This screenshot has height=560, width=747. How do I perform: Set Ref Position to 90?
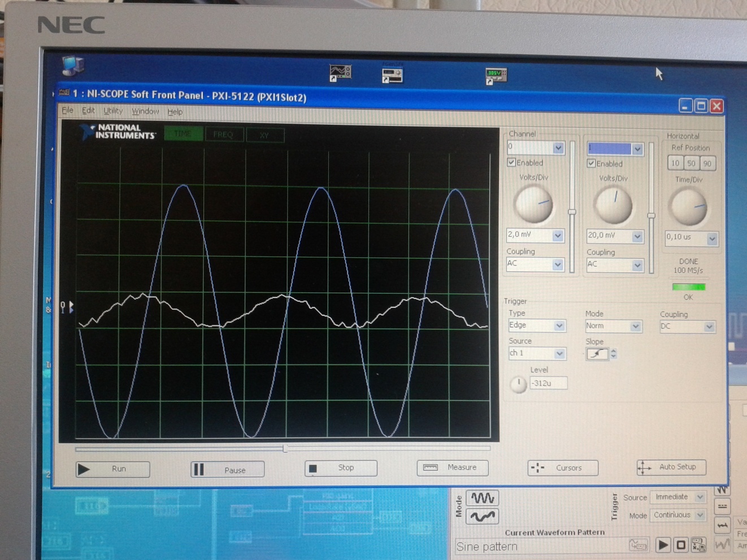click(x=707, y=164)
